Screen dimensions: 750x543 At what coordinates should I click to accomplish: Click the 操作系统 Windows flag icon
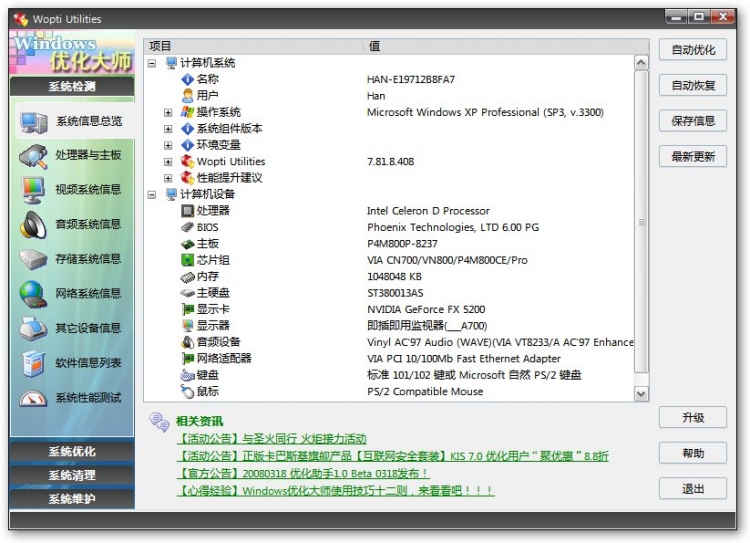pos(187,112)
